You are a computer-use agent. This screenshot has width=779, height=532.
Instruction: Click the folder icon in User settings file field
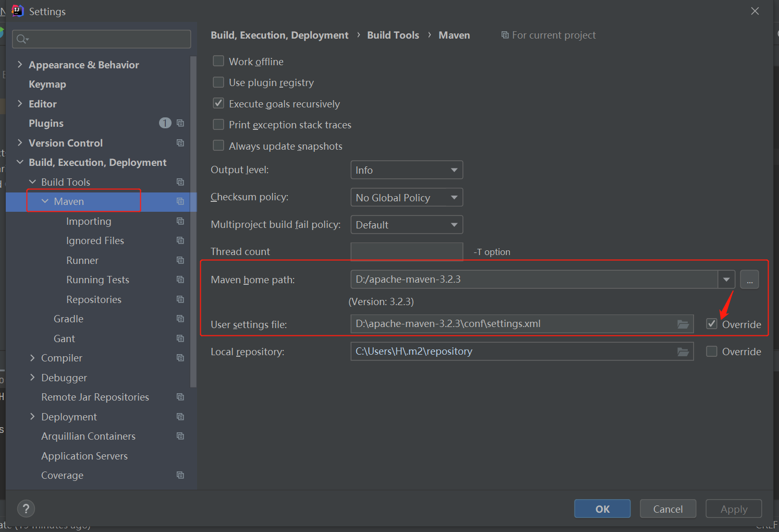[683, 324]
